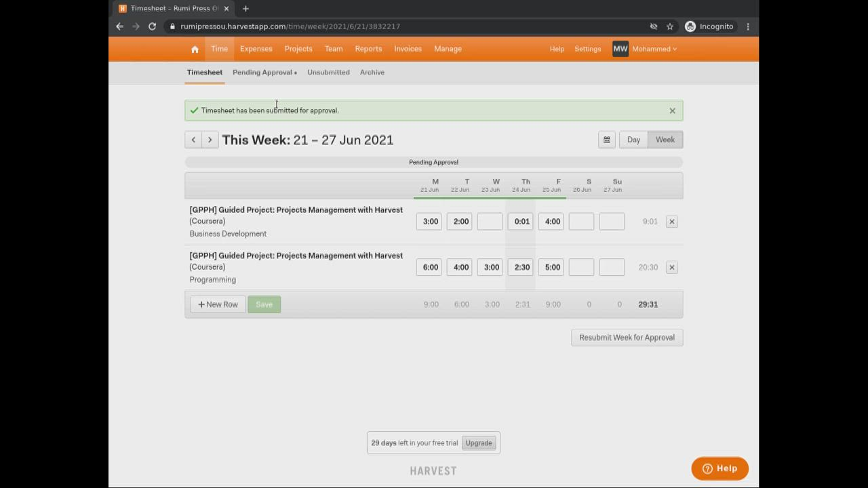Click empty Business Development Saturday field
Screen dimensions: 868x488
click(581, 222)
